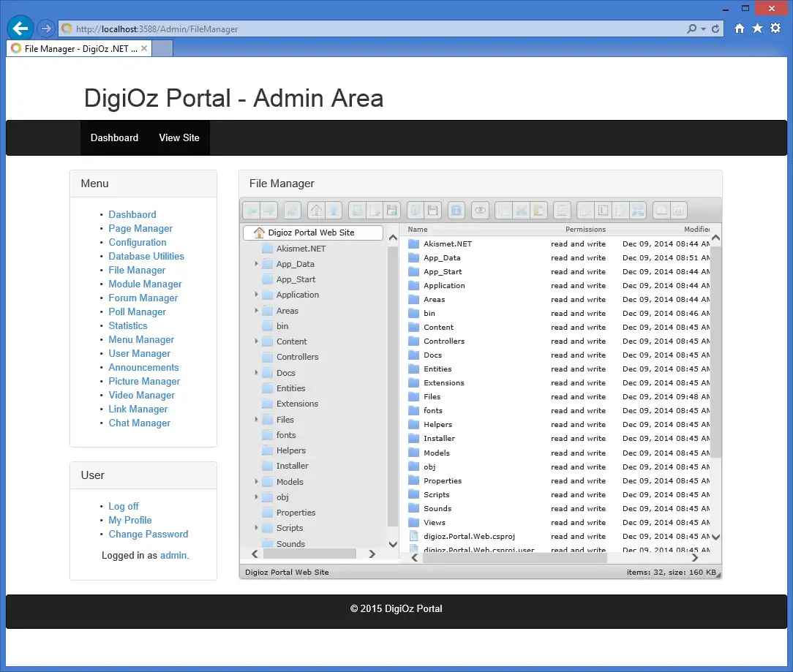Screen dimensions: 793x672
Task: Expand the Files tree folder
Action: [257, 419]
